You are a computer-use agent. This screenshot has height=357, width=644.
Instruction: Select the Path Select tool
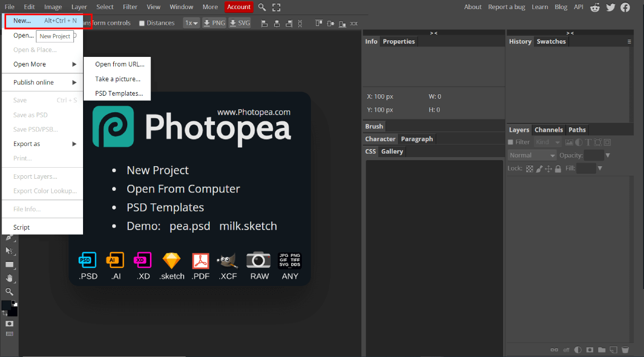pos(10,251)
